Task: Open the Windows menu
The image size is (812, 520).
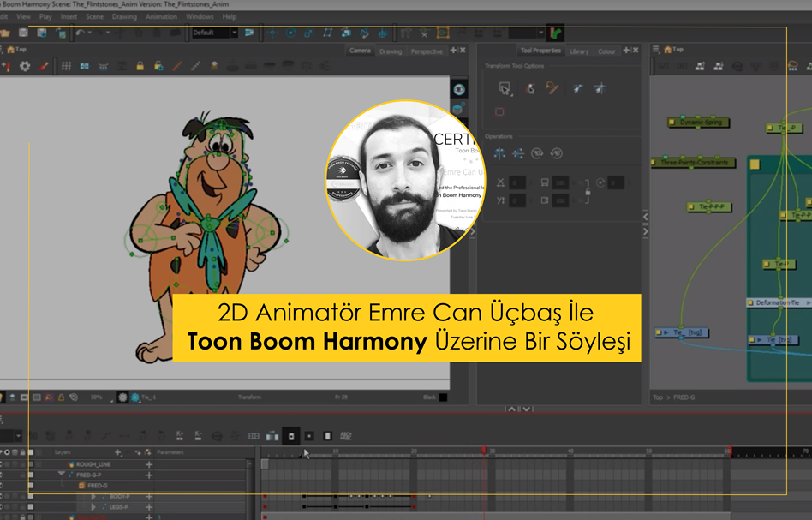Action: coord(200,16)
